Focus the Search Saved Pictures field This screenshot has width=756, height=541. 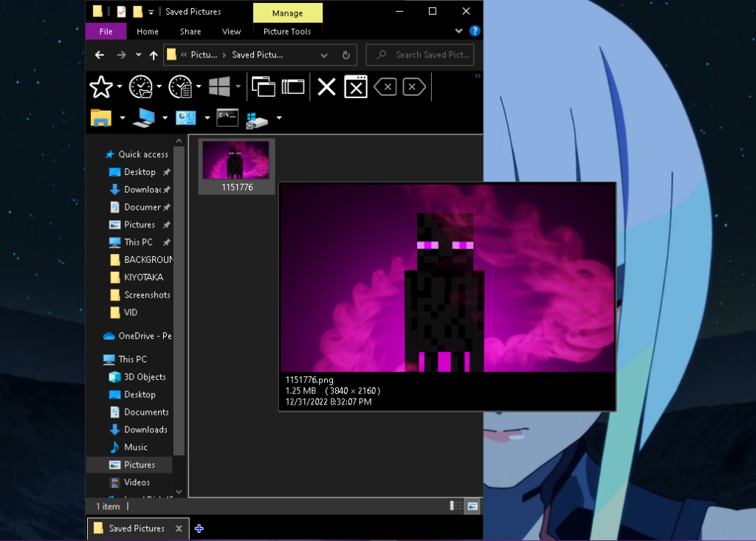(x=420, y=55)
